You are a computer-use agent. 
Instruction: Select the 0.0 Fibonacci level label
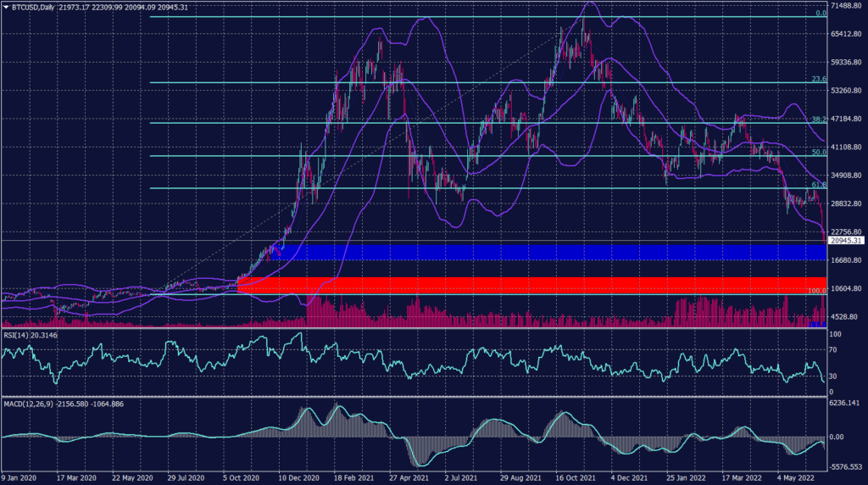(819, 14)
